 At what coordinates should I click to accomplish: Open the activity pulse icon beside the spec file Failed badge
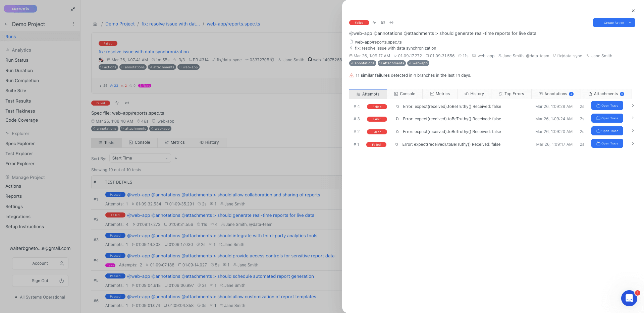tap(117, 103)
